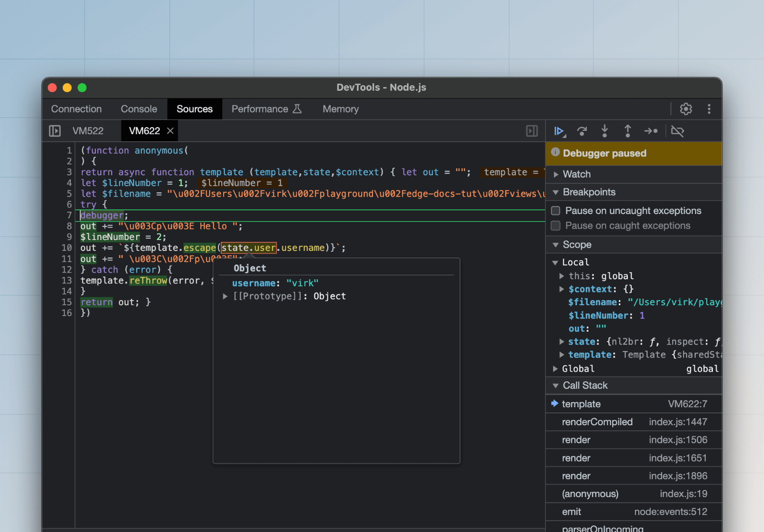Open DevTools settings gear
Screen dimensions: 764x532
click(686, 109)
